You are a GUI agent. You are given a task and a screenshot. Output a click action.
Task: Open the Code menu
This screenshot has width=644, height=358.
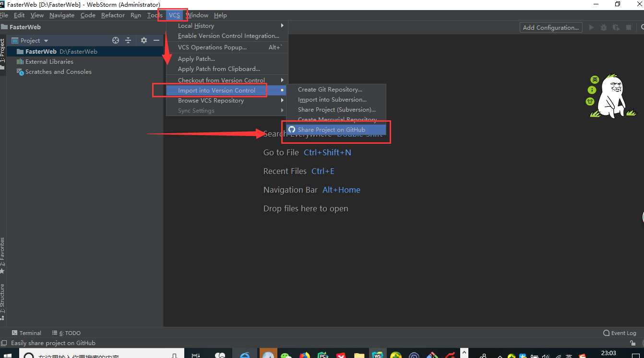point(88,15)
